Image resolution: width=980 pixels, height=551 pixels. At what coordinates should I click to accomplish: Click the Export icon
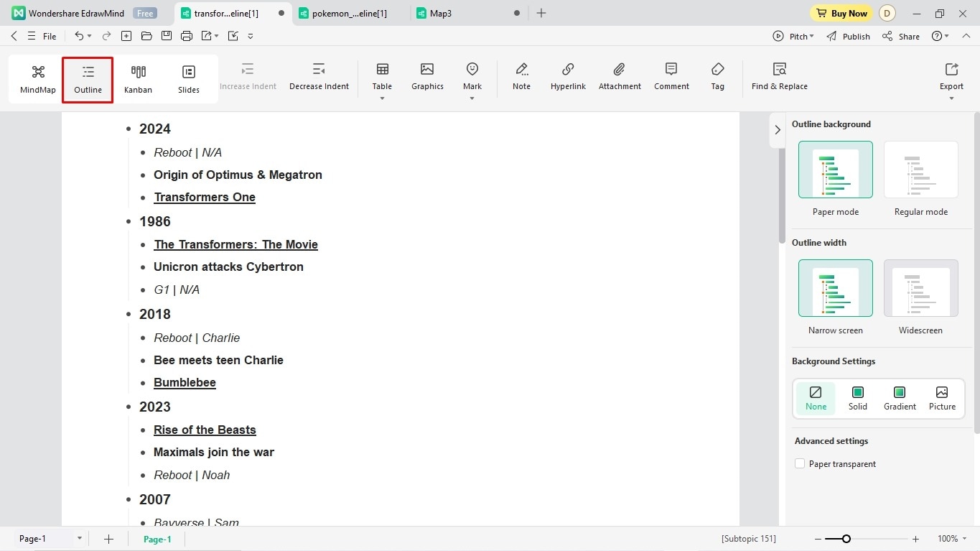pos(951,69)
